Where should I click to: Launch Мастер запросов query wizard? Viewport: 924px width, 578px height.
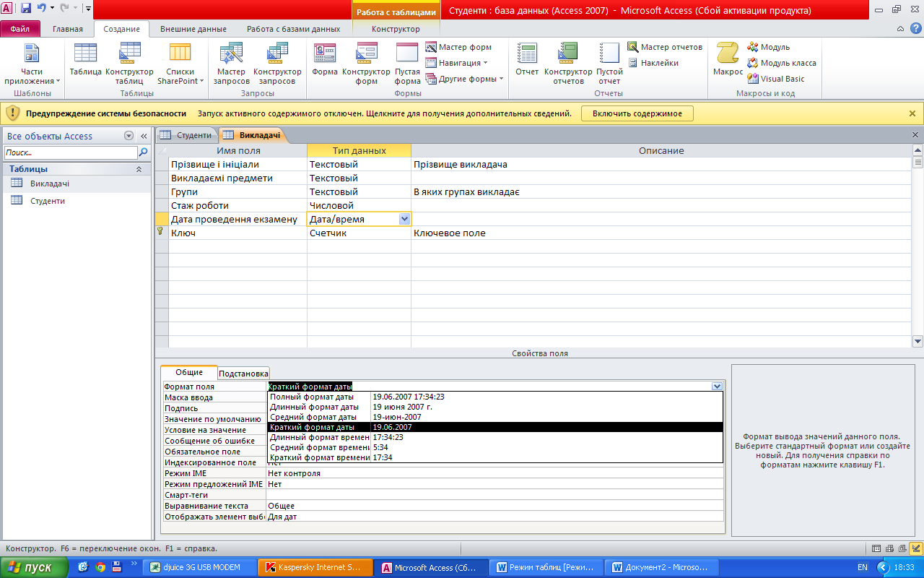[x=232, y=64]
